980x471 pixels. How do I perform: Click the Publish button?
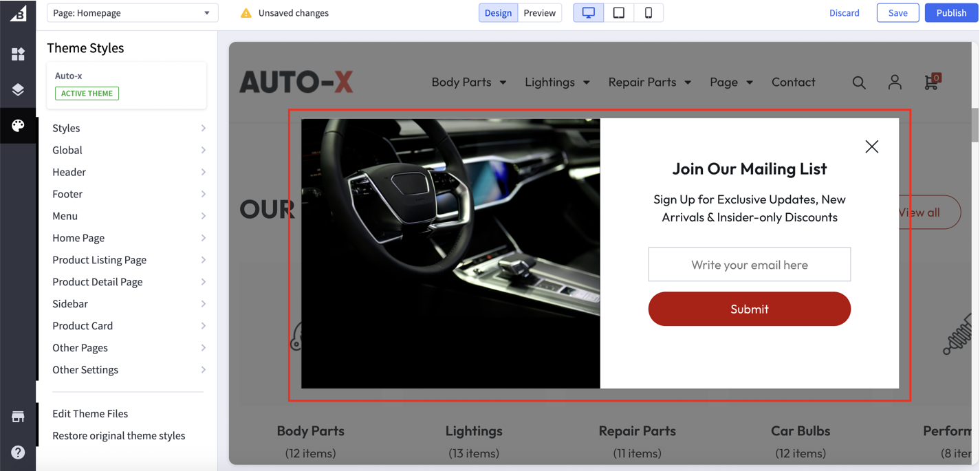[x=950, y=13]
